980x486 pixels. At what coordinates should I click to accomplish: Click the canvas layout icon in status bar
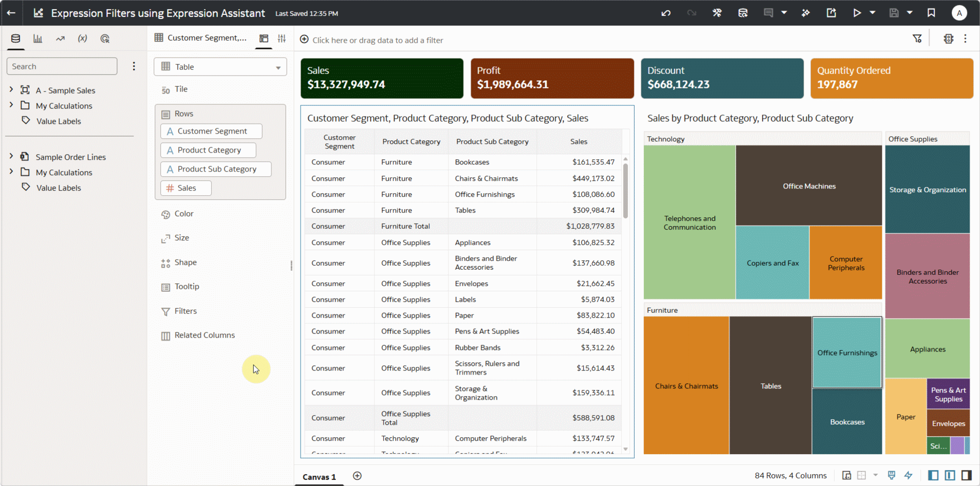(x=847, y=475)
